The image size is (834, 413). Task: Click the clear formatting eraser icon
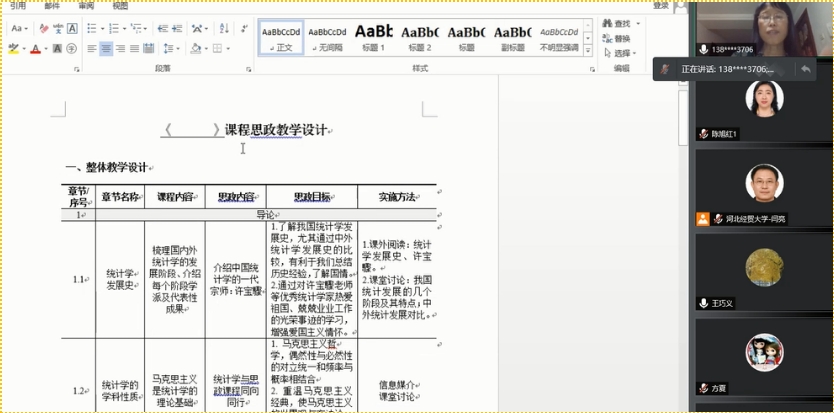46,29
